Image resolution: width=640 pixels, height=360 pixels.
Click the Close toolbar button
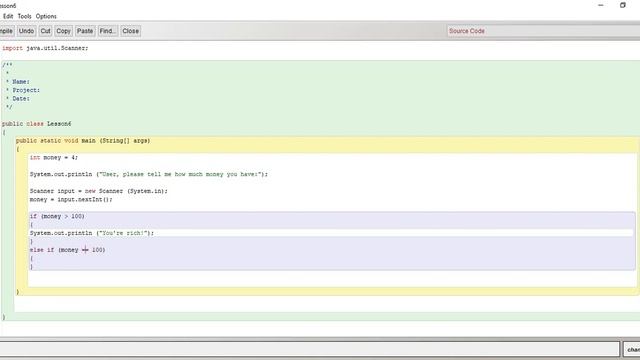(x=131, y=31)
